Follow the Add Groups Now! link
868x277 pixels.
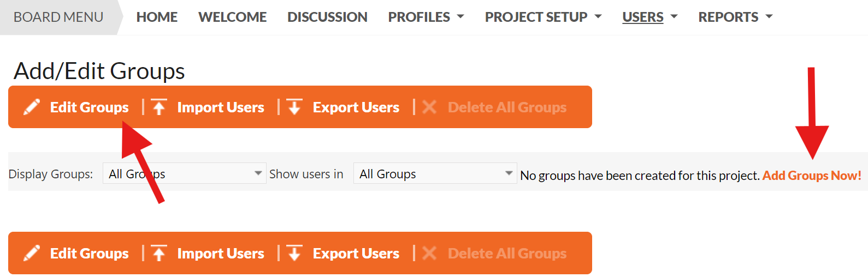[x=812, y=176]
